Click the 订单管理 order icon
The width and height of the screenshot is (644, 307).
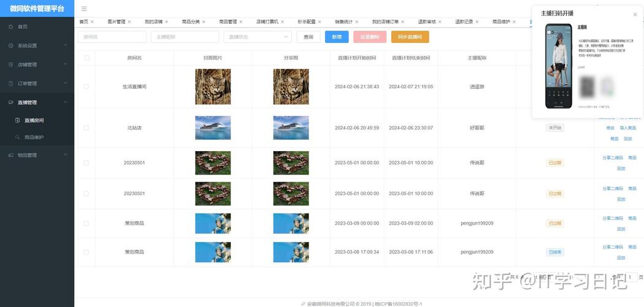(x=10, y=84)
